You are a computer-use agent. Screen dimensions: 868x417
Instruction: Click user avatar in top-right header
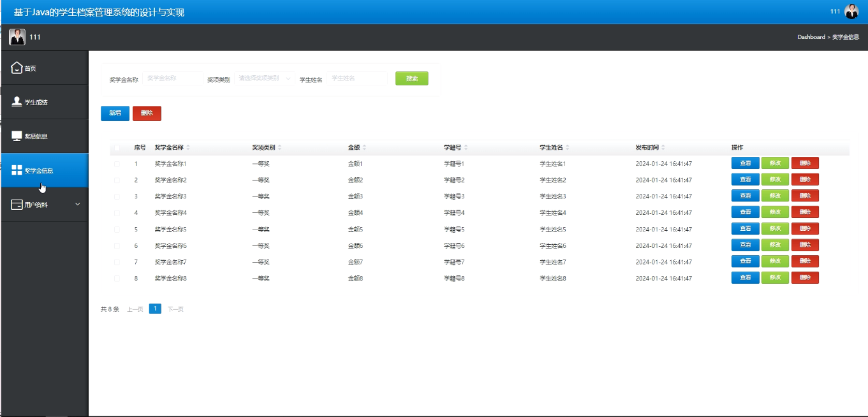coord(851,11)
